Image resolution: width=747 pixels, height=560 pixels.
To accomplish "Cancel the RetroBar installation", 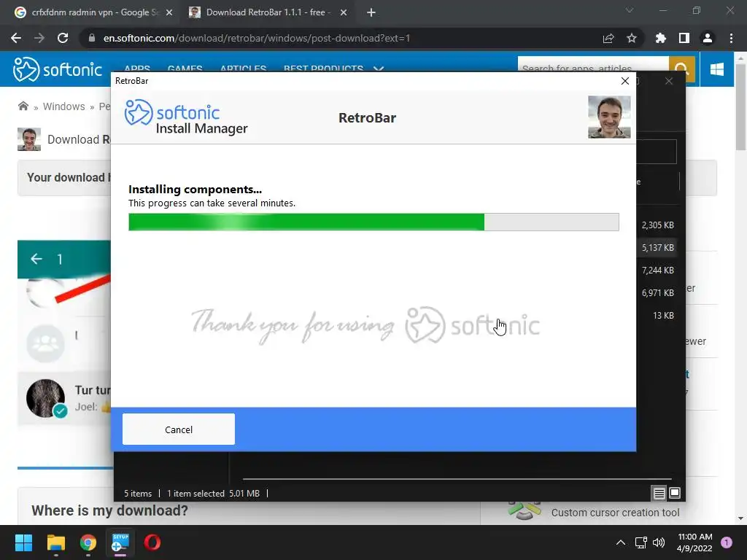I will click(x=178, y=429).
